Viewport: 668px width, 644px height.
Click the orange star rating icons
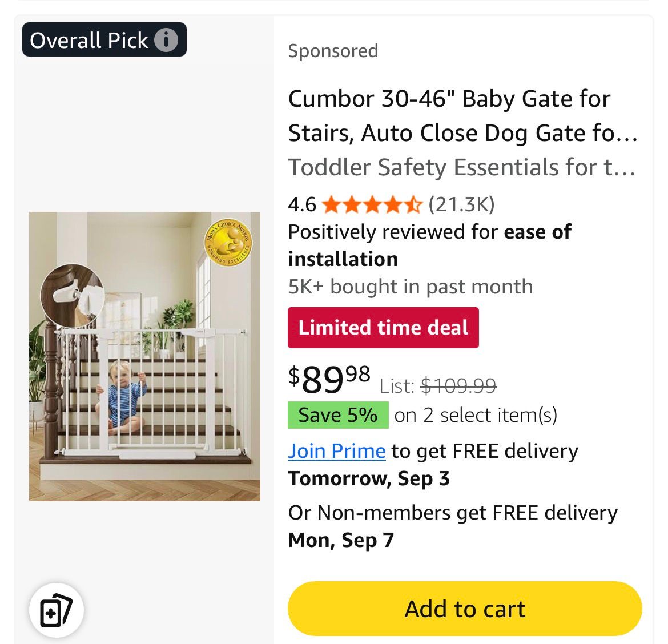tap(372, 205)
